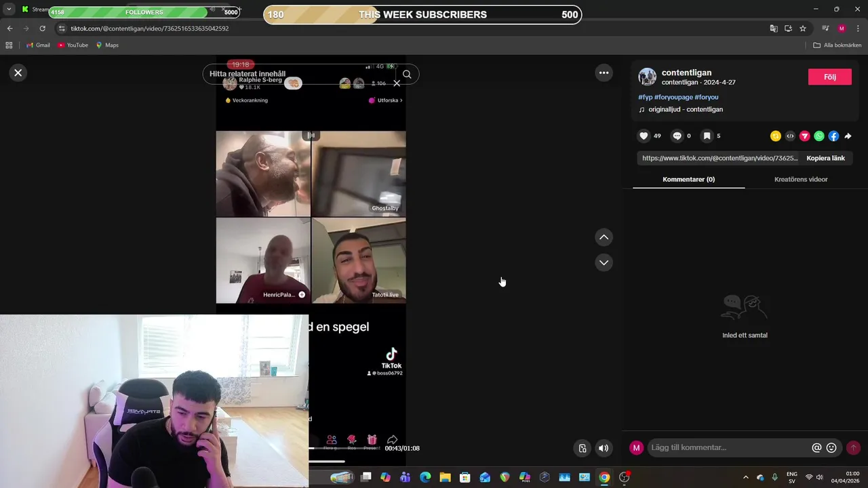The height and width of the screenshot is (488, 868).
Task: Click the M user avatar beside comment box
Action: 636,447
